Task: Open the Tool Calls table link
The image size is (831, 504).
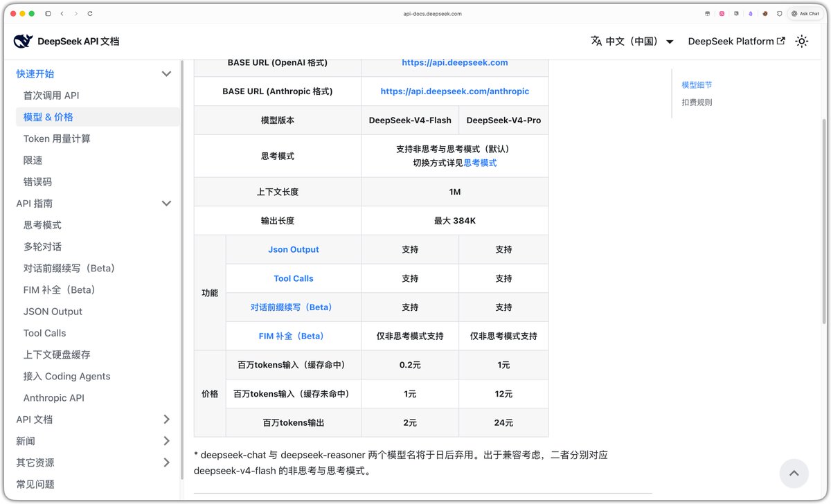Action: [294, 278]
